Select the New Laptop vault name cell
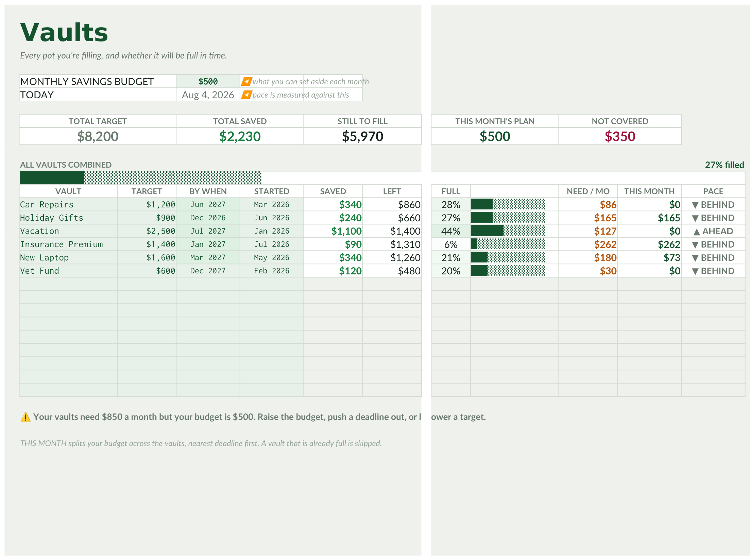Image resolution: width=750 pixels, height=560 pixels. tap(68, 257)
